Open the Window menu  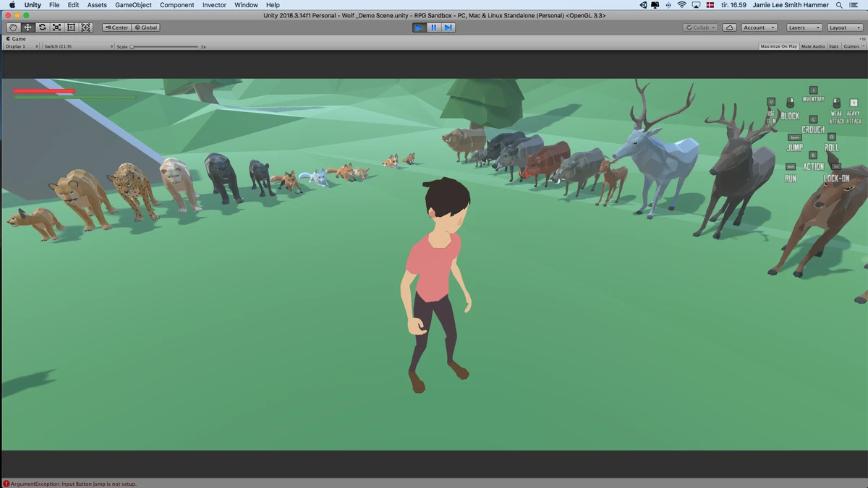coord(246,5)
